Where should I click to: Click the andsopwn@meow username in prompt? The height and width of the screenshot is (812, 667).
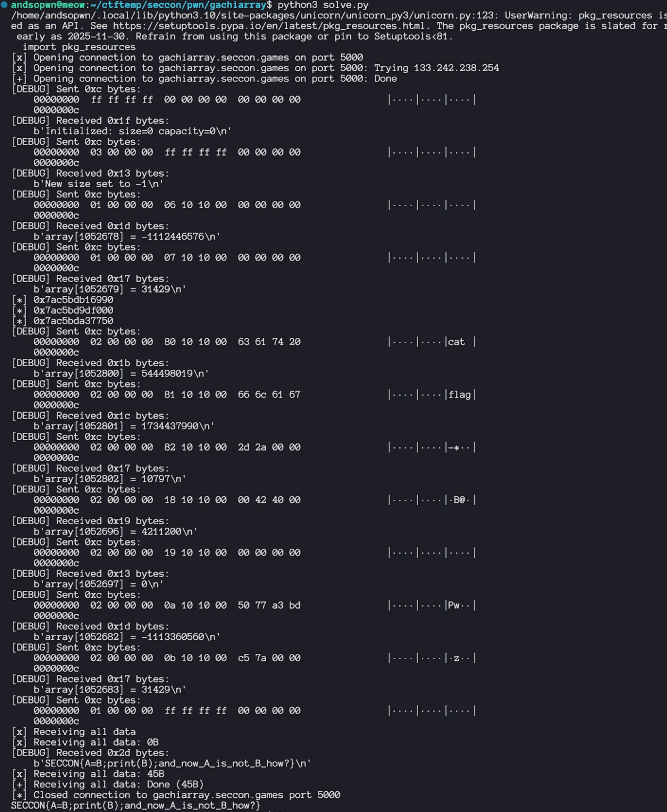coord(48,5)
